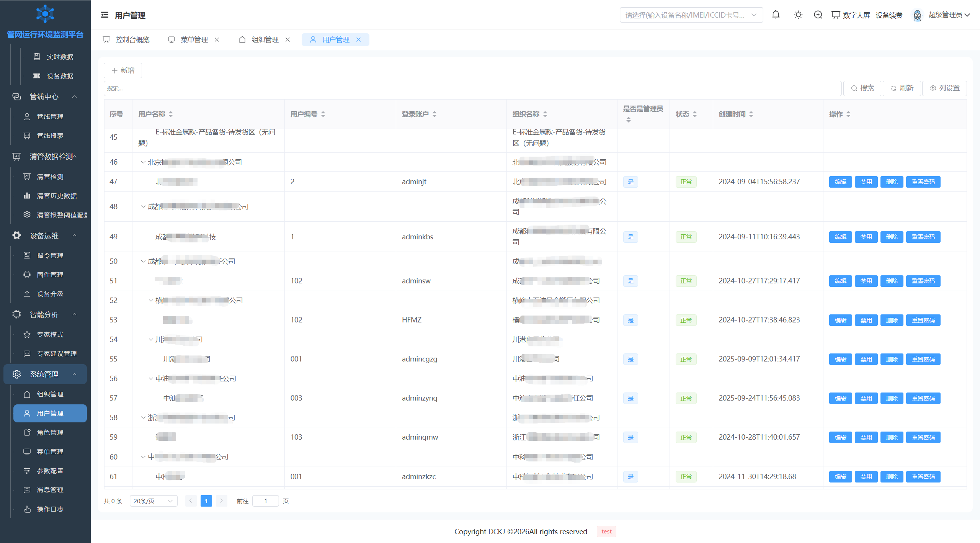
Task: Open the notifications bell icon
Action: pyautogui.click(x=776, y=15)
